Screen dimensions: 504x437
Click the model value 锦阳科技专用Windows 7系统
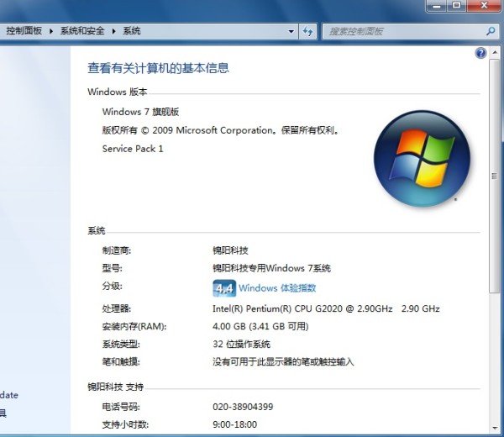click(271, 268)
